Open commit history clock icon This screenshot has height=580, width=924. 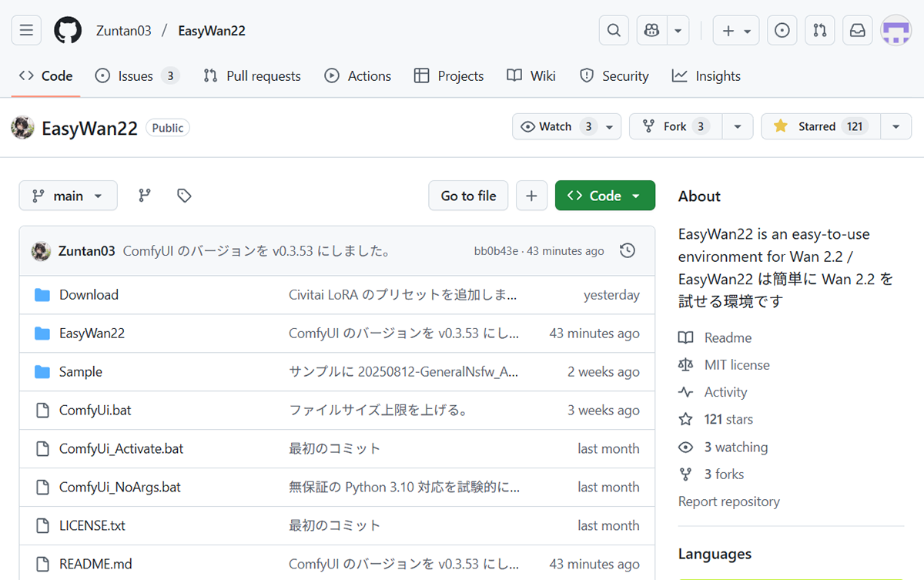(628, 250)
